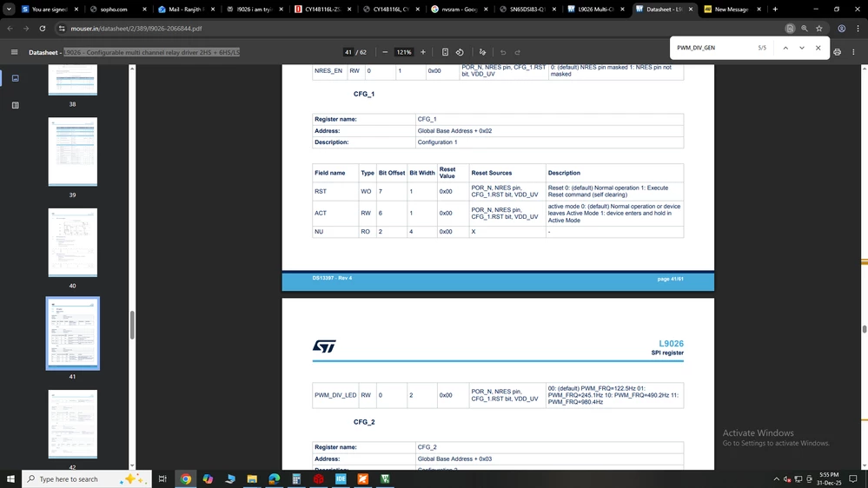Redo the last annotation
Screen dimensions: 868x488
[518, 52]
